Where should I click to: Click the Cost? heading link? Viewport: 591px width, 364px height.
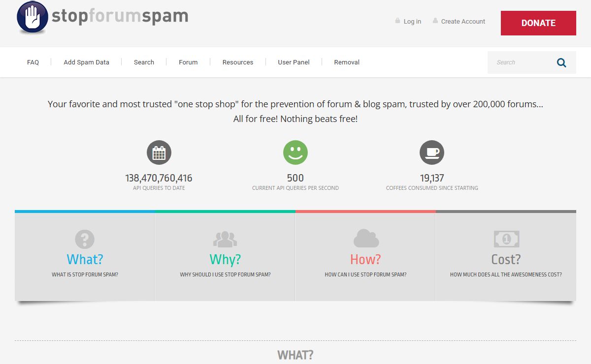click(x=506, y=259)
